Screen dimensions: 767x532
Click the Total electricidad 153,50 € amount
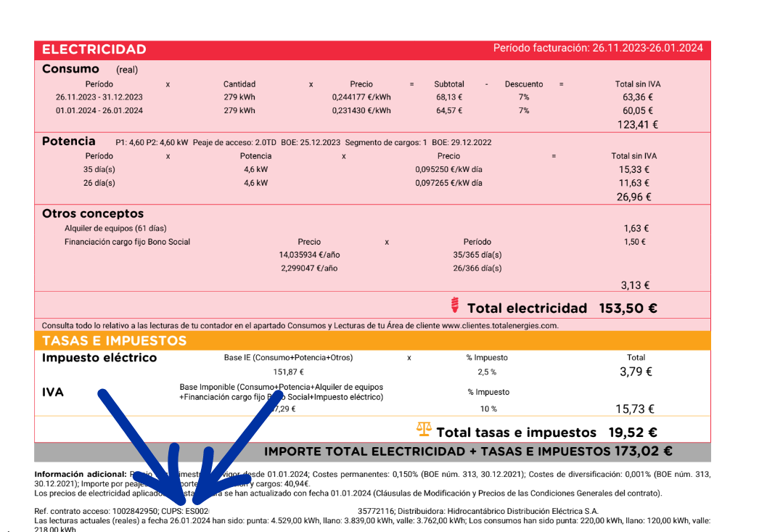pyautogui.click(x=628, y=308)
